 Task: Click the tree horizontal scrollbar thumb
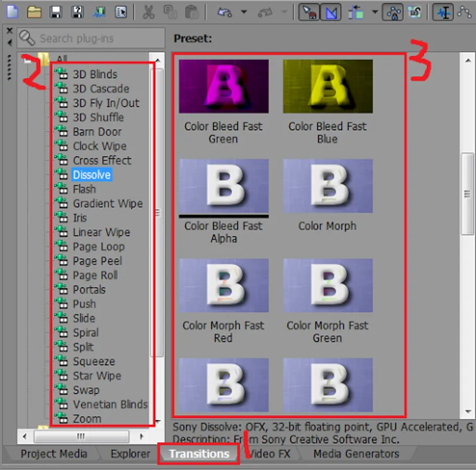pyautogui.click(x=82, y=437)
